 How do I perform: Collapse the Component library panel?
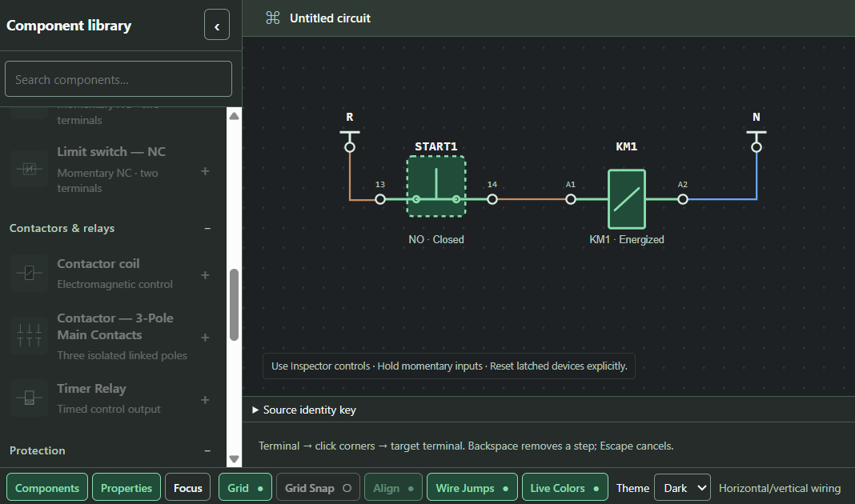tap(216, 25)
